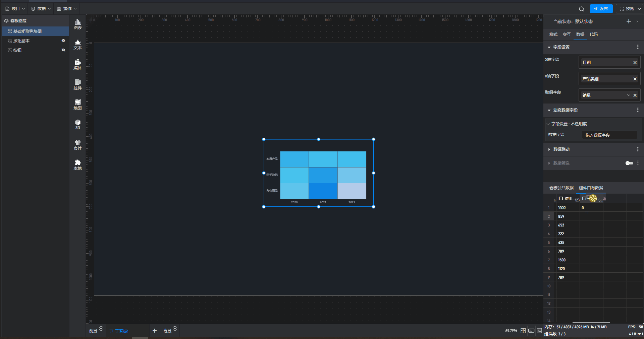Click the 发布 publish button

pos(601,9)
